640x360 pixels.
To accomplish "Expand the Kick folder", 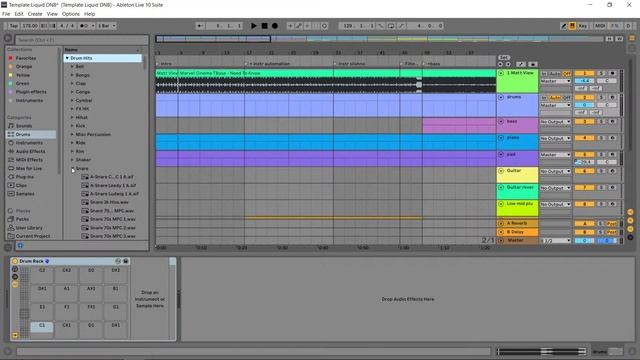I will [72, 126].
